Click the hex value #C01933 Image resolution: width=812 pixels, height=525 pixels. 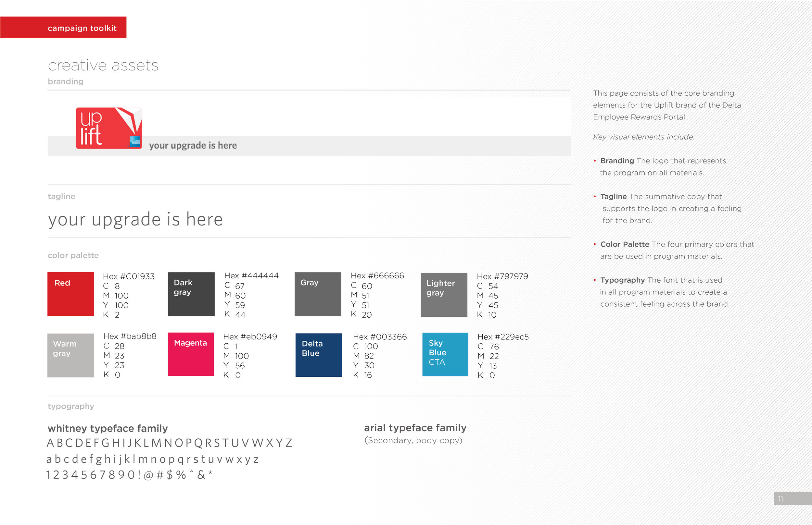[x=129, y=276]
